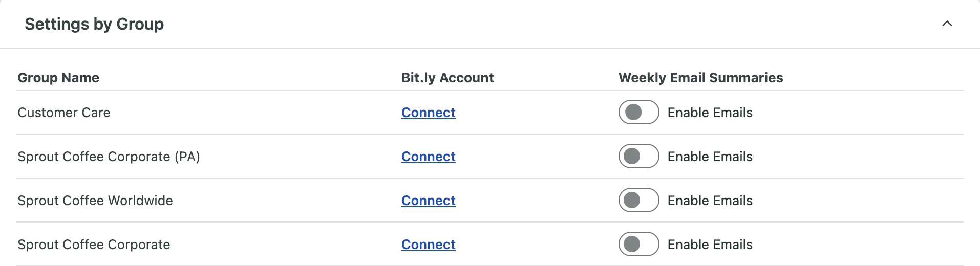Click the Settings by Group heading

(94, 24)
